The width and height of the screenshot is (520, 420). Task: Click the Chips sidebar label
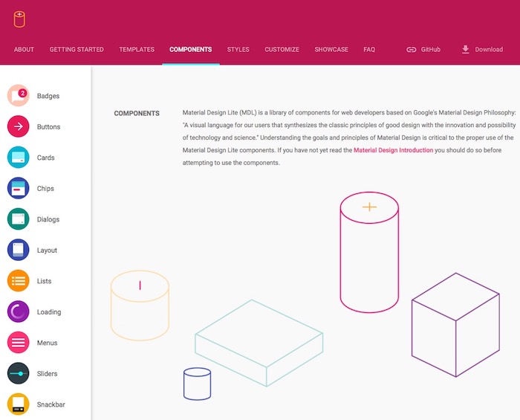45,188
